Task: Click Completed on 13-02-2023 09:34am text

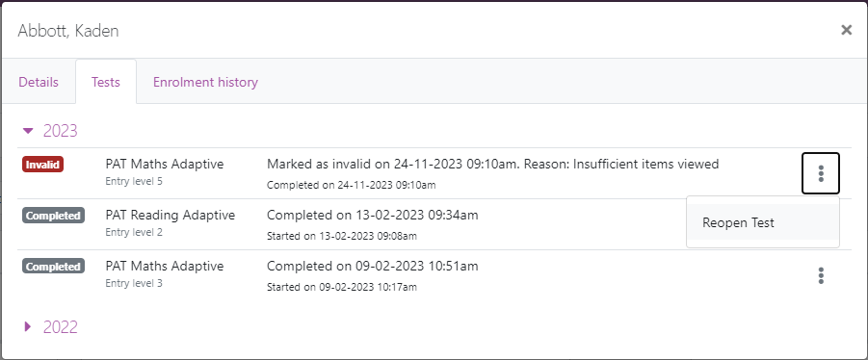Action: (373, 215)
